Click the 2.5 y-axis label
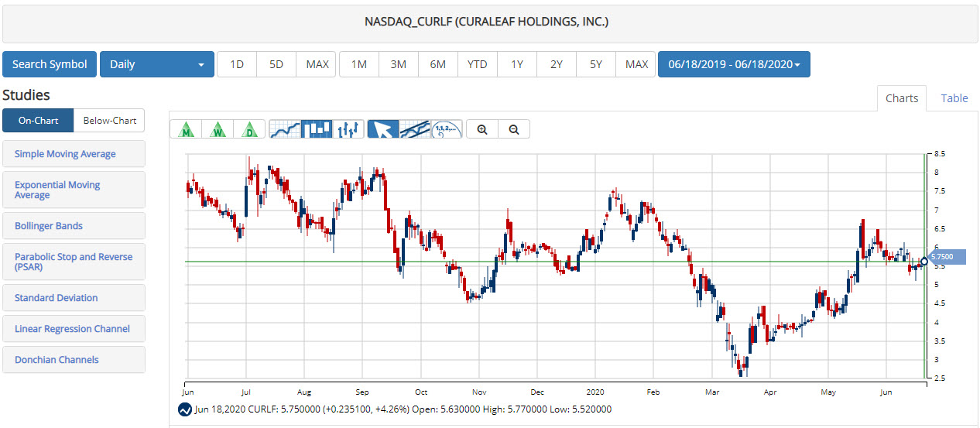The height and width of the screenshot is (428, 980). (x=940, y=378)
